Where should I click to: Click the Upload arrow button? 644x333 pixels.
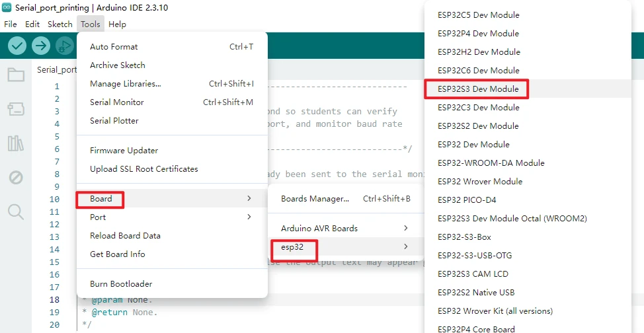tap(40, 46)
